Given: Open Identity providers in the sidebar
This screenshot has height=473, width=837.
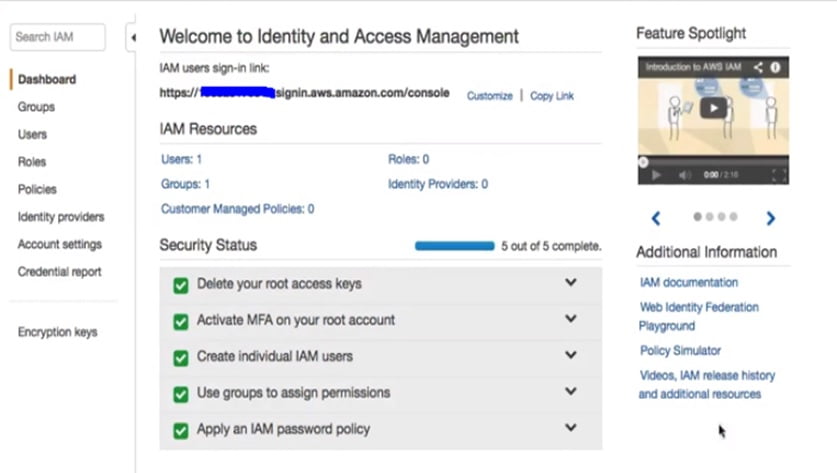Looking at the screenshot, I should 61,217.
